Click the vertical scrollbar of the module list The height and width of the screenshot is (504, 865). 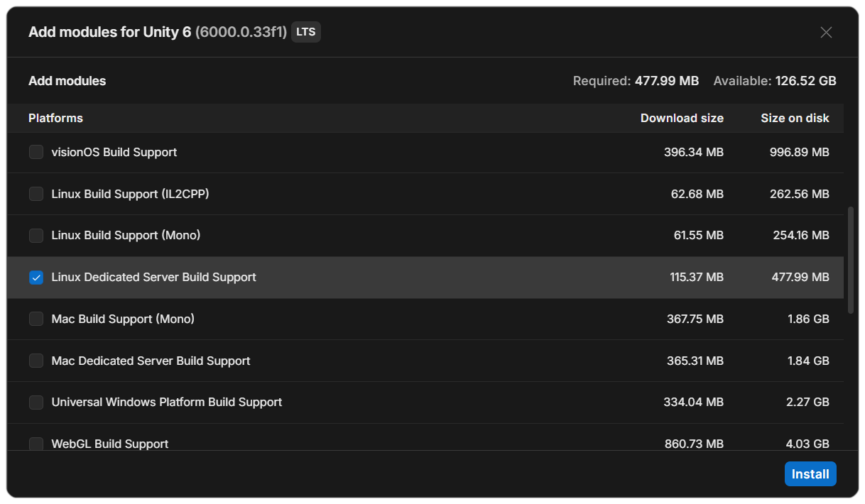coord(852,260)
